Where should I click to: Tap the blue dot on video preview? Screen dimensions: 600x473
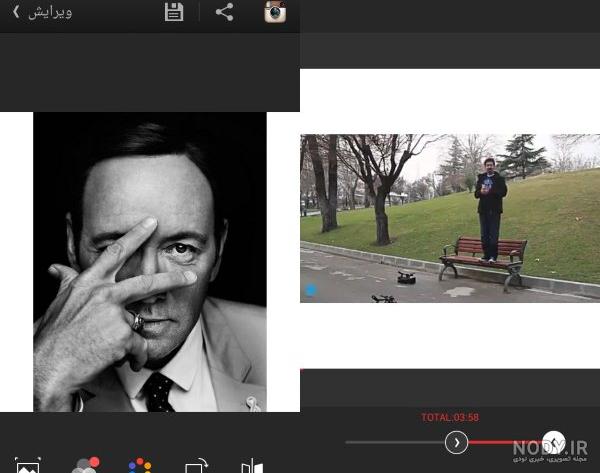point(311,290)
